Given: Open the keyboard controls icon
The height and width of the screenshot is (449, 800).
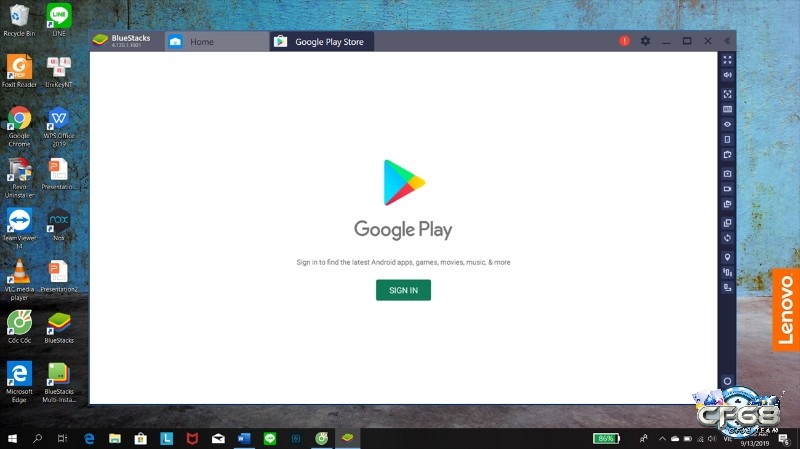Looking at the screenshot, I should click(x=727, y=109).
